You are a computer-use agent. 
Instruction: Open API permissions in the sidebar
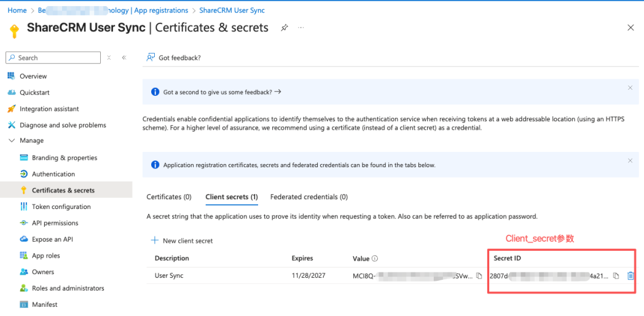[x=56, y=223]
